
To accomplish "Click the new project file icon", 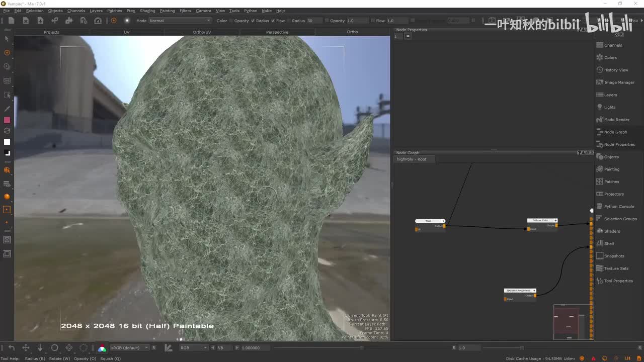I will (x=11, y=21).
